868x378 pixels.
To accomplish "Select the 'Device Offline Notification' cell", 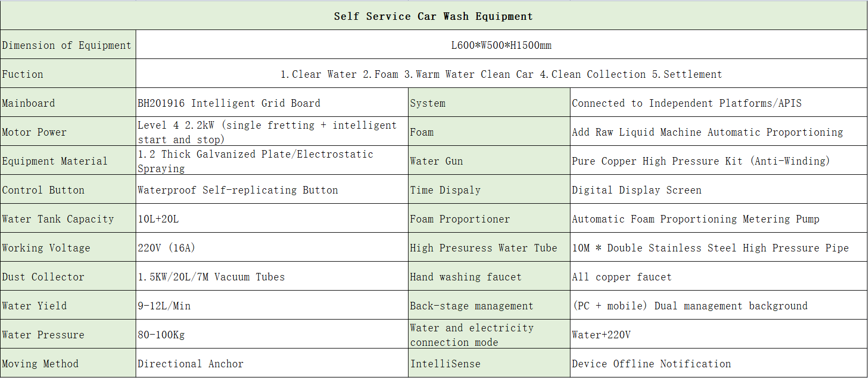I will coord(718,364).
